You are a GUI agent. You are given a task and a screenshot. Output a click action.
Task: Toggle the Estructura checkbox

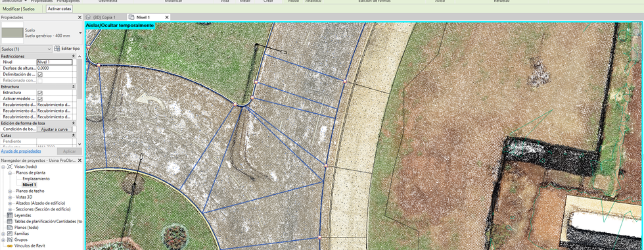click(40, 93)
